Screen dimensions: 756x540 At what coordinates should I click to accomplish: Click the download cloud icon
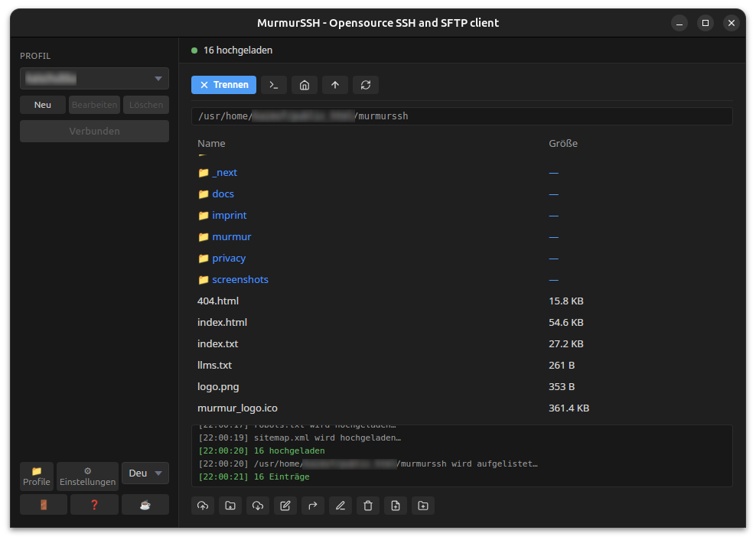point(258,506)
